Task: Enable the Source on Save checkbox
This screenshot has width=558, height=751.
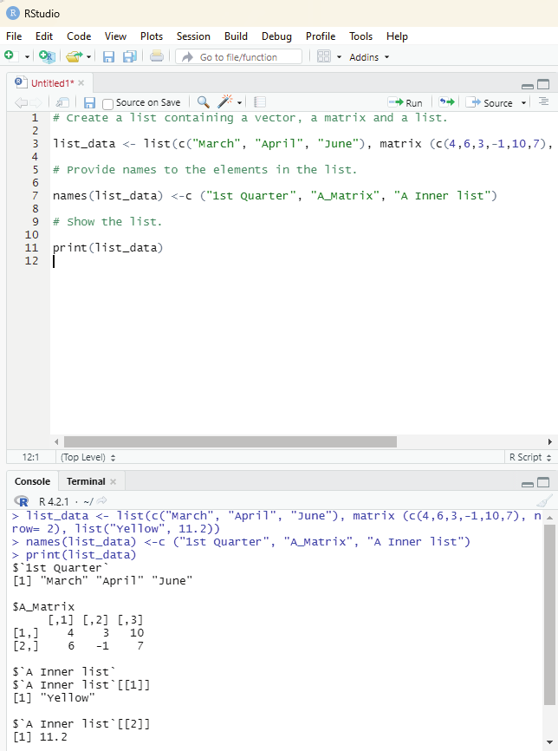Action: (108, 103)
